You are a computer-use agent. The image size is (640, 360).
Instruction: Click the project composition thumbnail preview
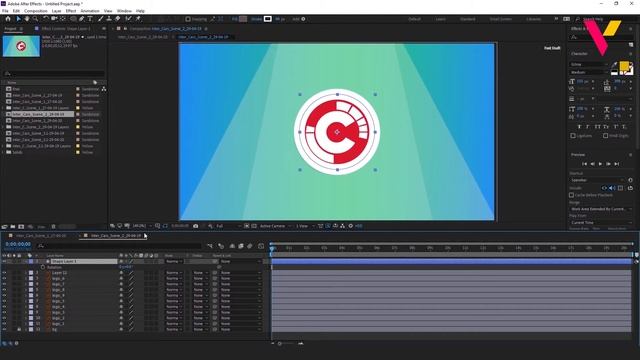21,46
